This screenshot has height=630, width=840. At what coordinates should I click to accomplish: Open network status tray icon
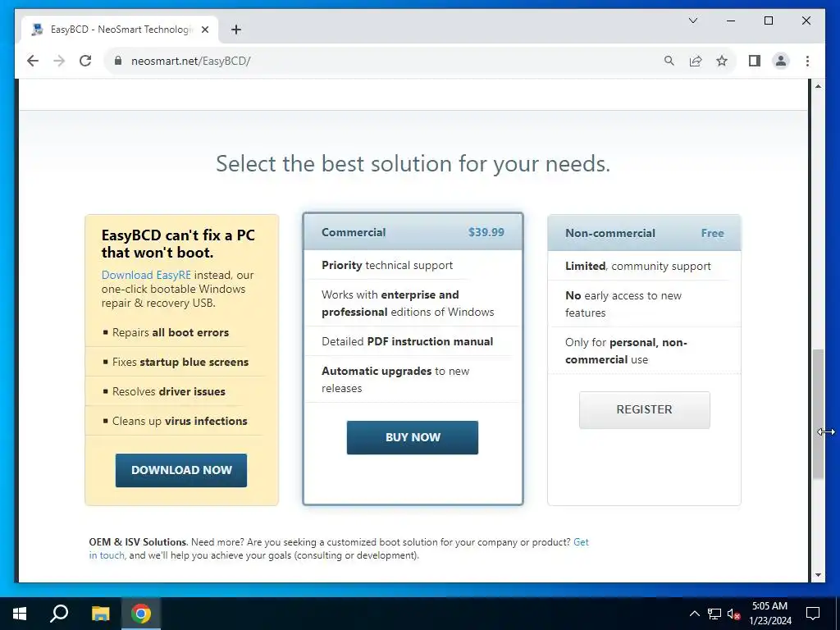[x=714, y=614]
